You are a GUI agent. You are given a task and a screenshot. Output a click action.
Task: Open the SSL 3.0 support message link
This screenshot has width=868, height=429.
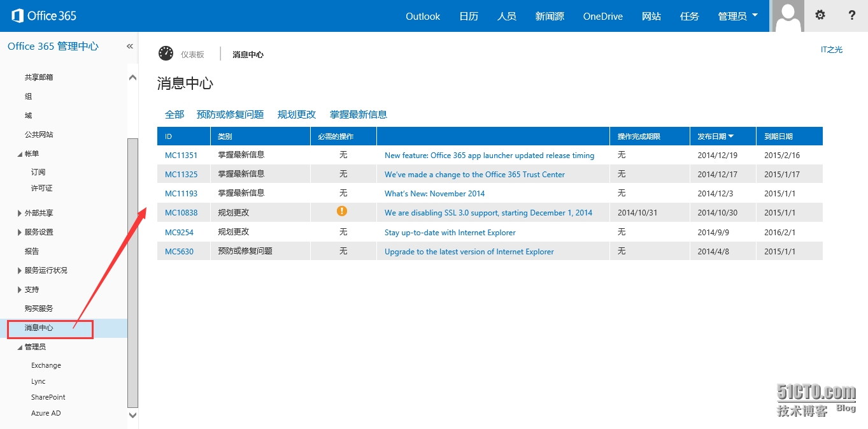pyautogui.click(x=488, y=213)
